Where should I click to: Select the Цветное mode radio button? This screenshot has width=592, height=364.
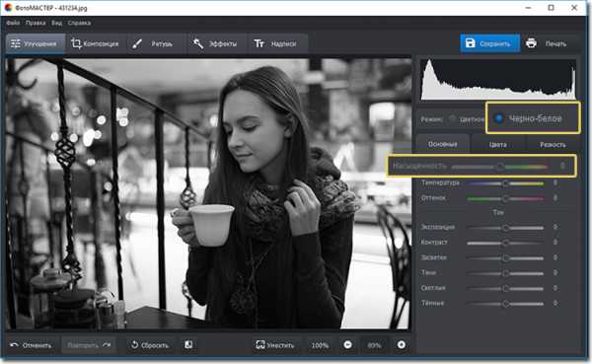pos(452,119)
